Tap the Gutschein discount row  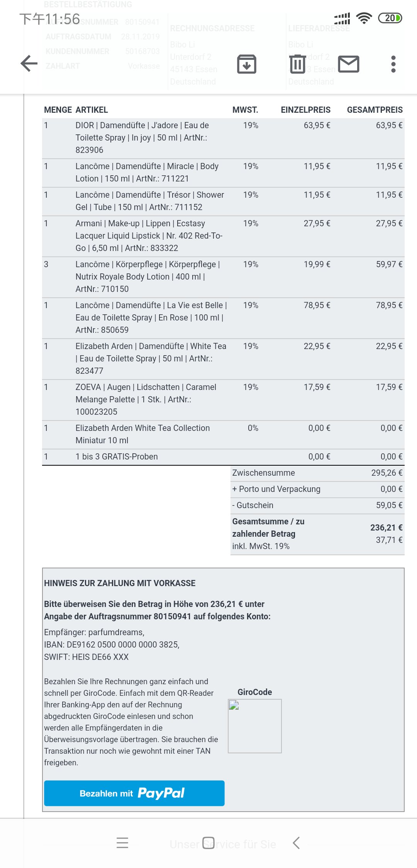[x=317, y=505]
